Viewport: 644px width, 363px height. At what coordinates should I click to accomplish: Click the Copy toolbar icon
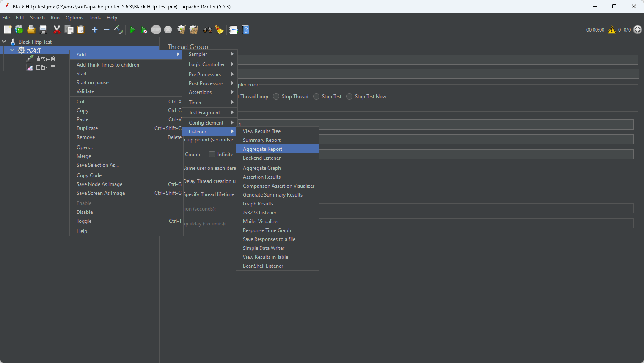click(69, 30)
